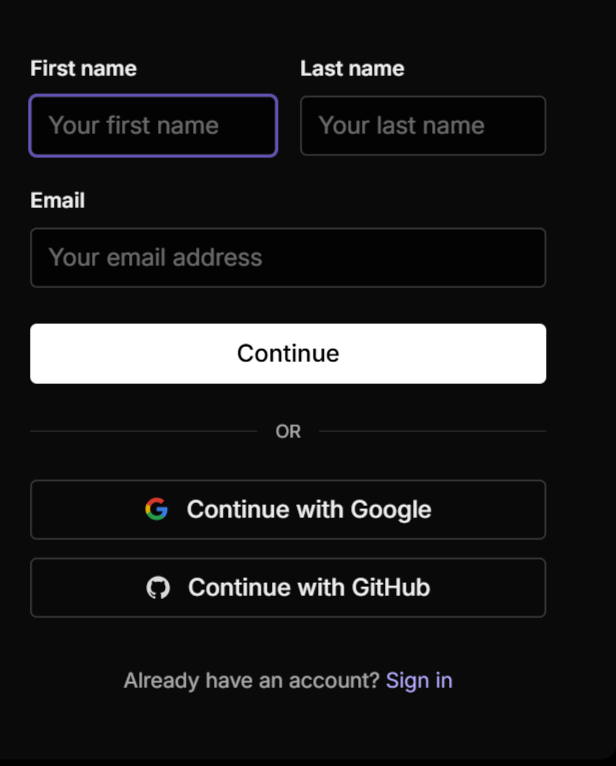Image resolution: width=616 pixels, height=766 pixels.
Task: Click the 'Last name' label
Action: click(x=352, y=68)
